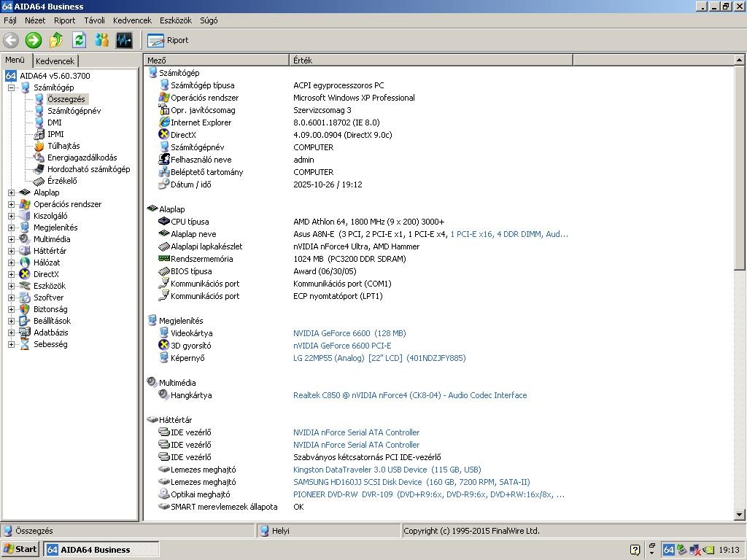Open the Súgó menu
Screen dimensions: 747x560
click(x=209, y=20)
